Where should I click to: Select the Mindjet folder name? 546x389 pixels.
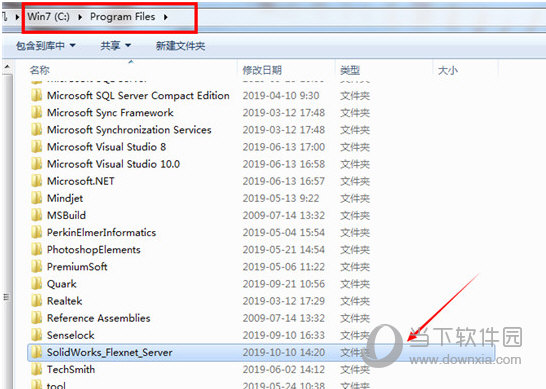(65, 198)
